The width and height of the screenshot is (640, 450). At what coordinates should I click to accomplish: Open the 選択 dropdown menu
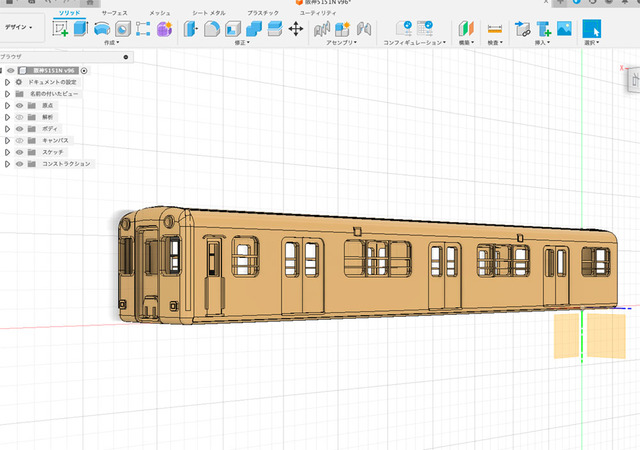pyautogui.click(x=592, y=42)
